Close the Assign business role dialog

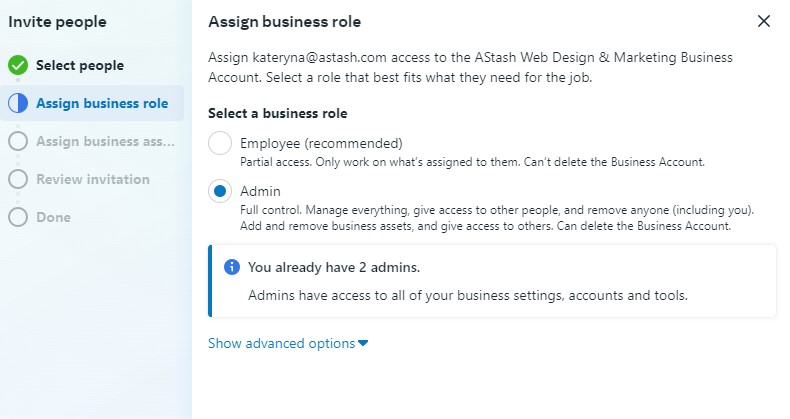tap(764, 21)
